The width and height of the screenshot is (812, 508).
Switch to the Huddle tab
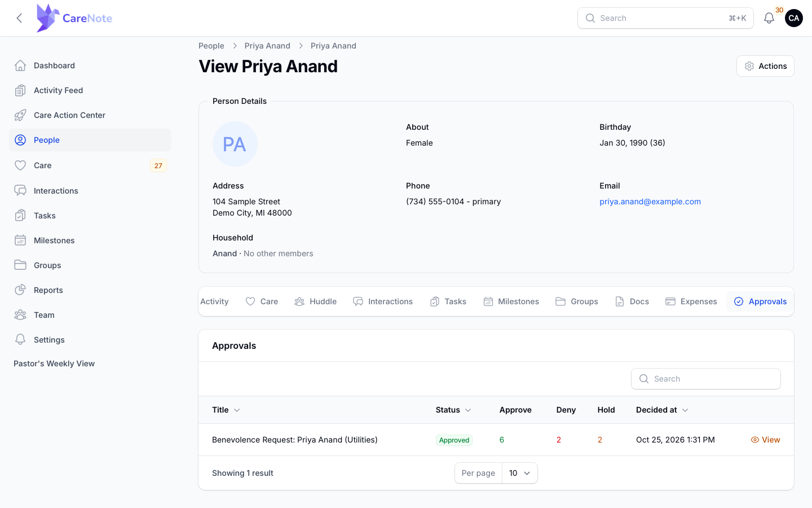point(316,301)
